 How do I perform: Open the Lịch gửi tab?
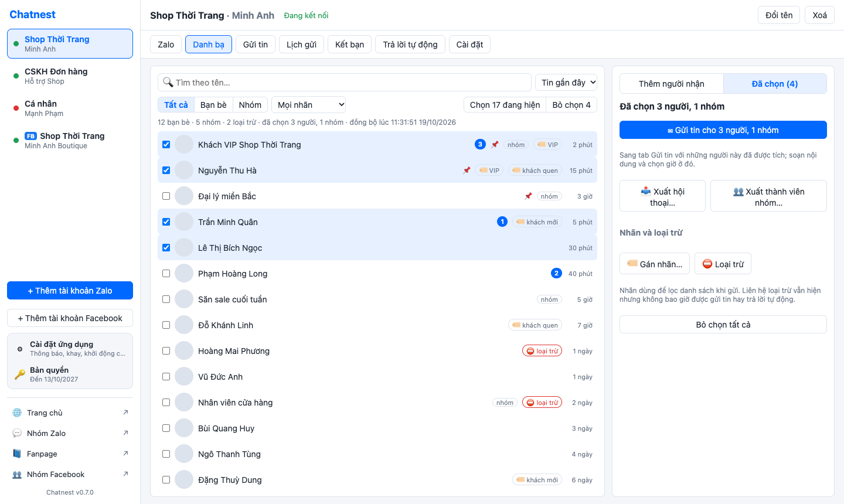coord(301,45)
